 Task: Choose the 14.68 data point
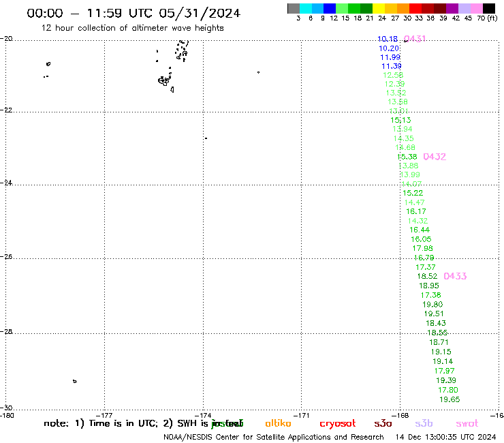(405, 147)
